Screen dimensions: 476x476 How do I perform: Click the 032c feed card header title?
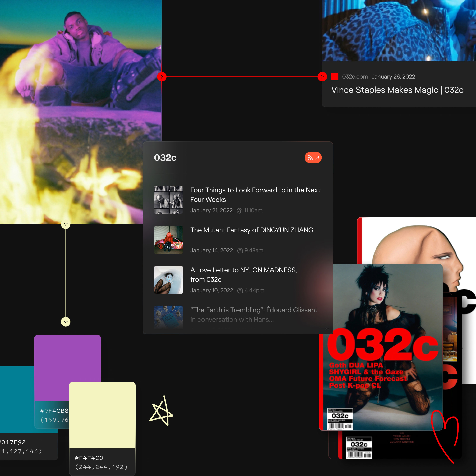coord(165,158)
